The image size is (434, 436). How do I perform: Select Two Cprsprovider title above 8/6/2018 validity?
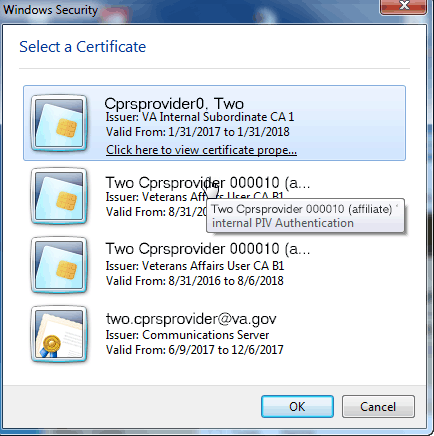pyautogui.click(x=208, y=249)
